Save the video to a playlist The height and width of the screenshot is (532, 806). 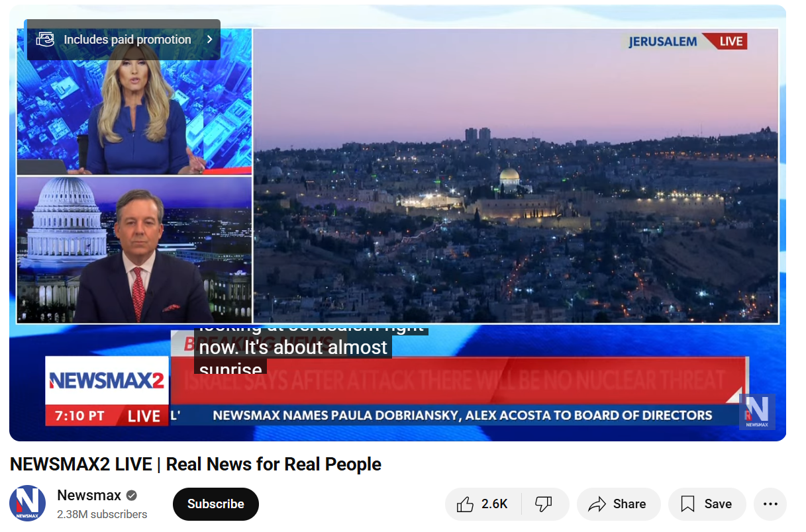point(707,504)
